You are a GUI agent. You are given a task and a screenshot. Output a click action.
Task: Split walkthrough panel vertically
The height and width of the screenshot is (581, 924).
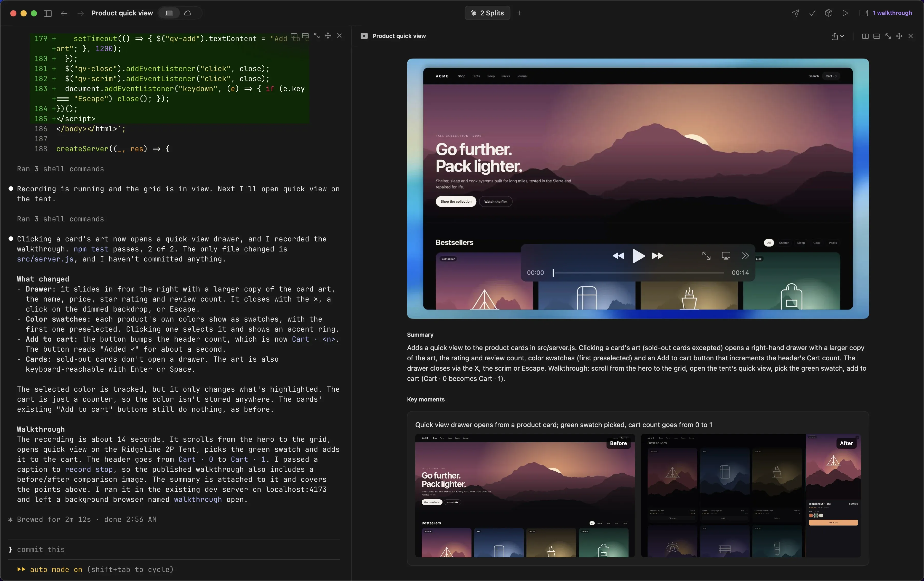(865, 36)
